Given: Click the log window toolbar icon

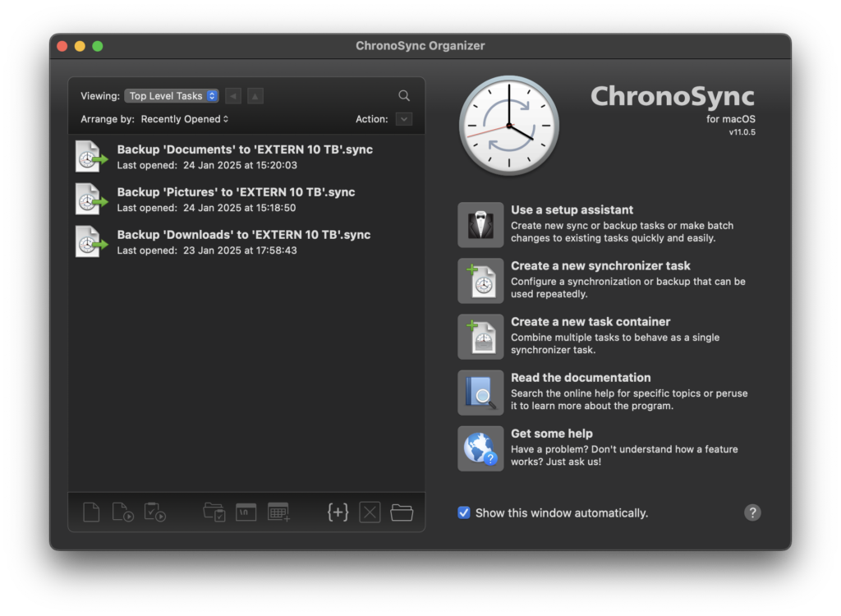Looking at the screenshot, I should click(x=246, y=513).
